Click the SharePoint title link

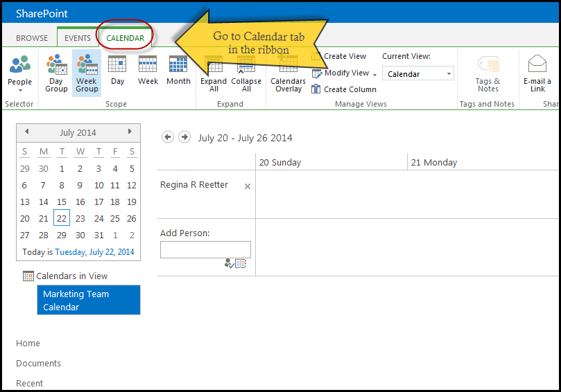pyautogui.click(x=42, y=14)
